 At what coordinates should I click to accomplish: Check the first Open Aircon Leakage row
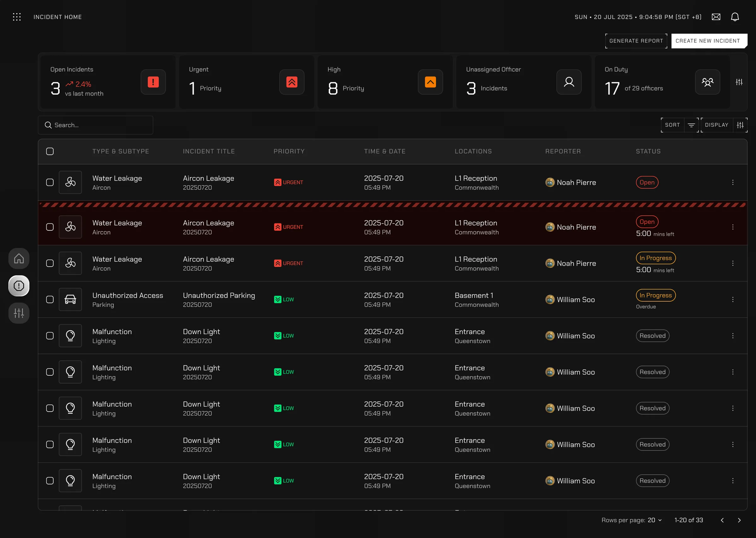point(50,182)
